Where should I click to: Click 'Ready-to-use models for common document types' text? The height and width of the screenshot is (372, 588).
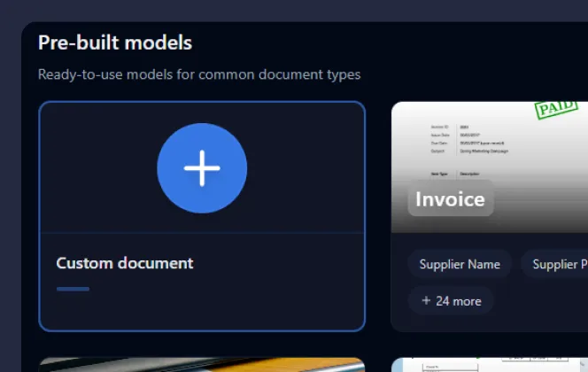click(x=199, y=74)
